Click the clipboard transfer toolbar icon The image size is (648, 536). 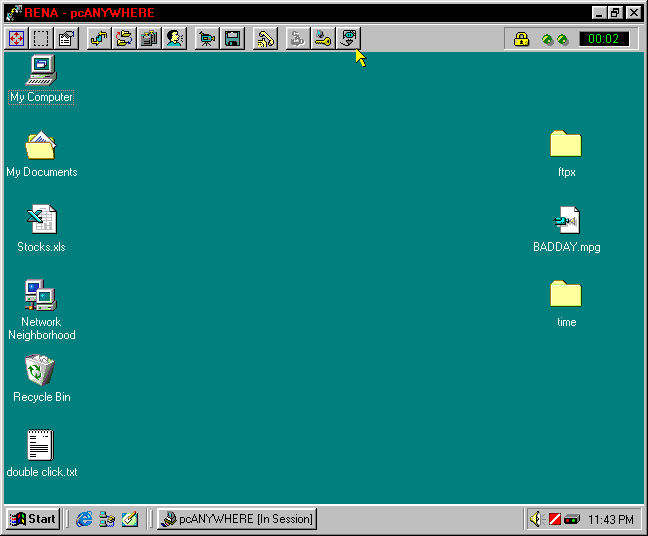150,39
